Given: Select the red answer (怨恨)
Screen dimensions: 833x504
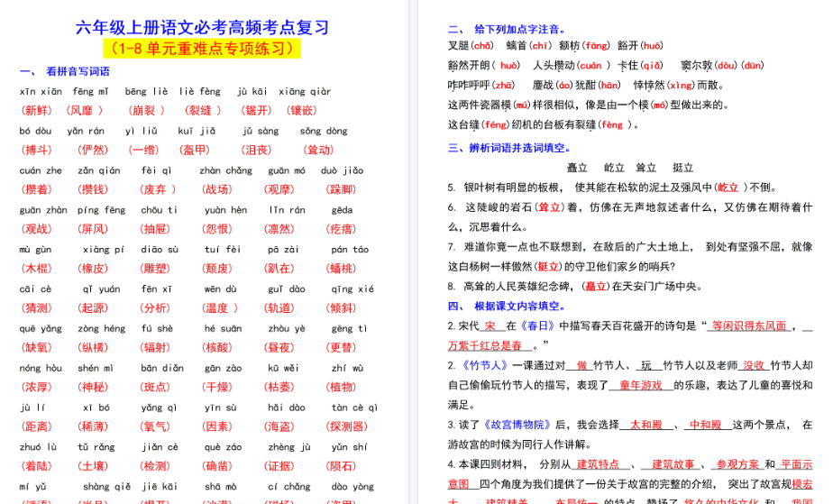Looking at the screenshot, I should click(217, 229).
